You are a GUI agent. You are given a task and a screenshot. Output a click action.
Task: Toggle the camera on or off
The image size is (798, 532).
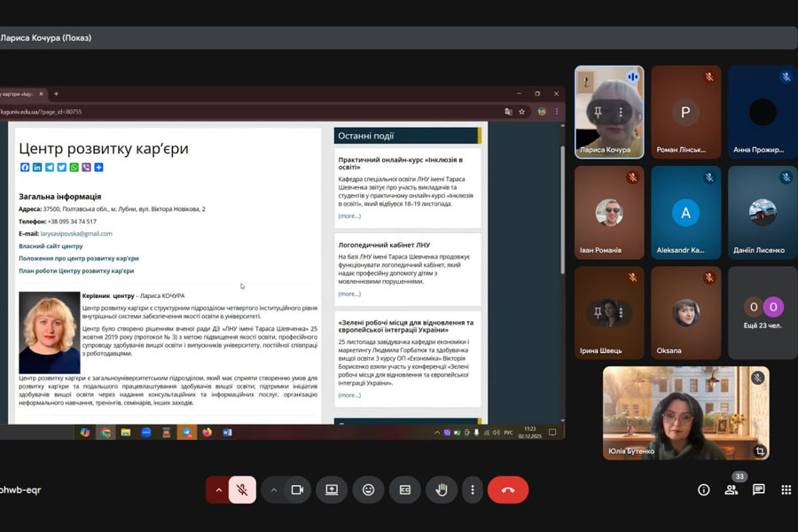click(x=297, y=489)
